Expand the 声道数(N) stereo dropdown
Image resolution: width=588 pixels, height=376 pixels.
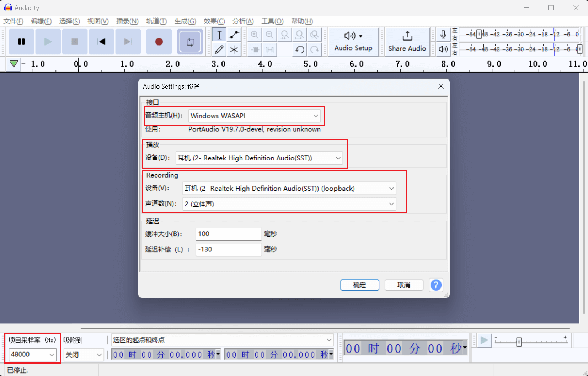coord(289,204)
